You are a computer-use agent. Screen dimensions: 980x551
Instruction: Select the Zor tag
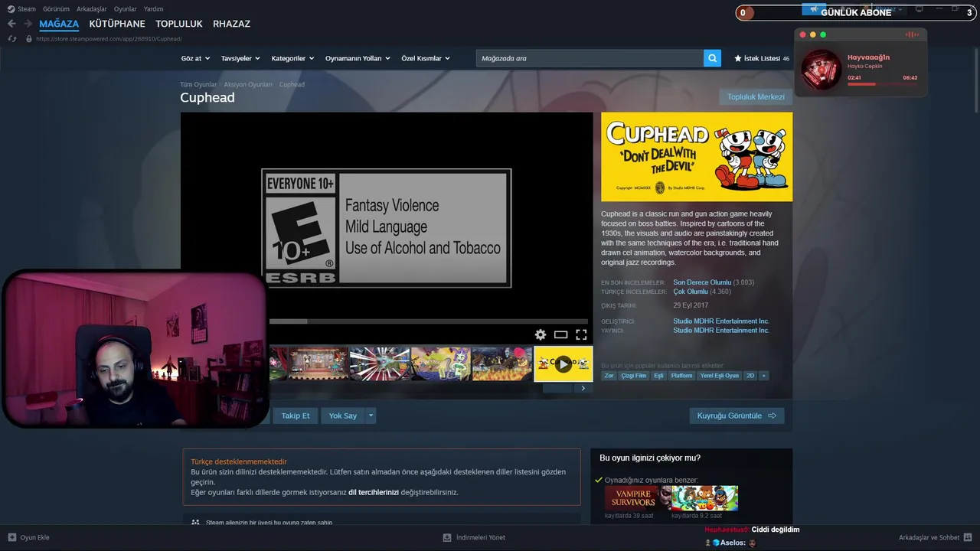pyautogui.click(x=609, y=376)
